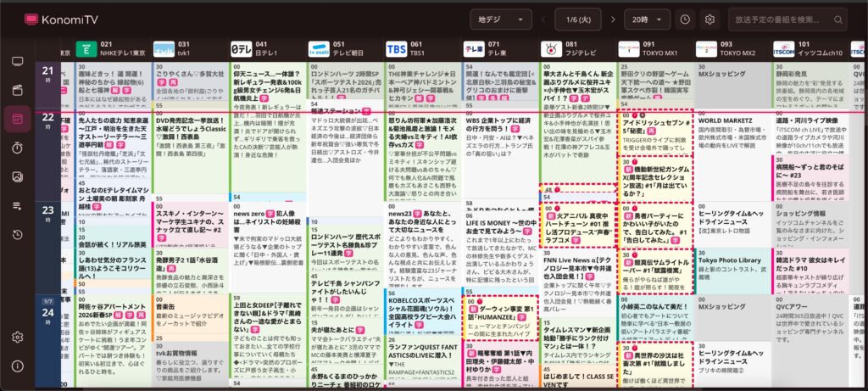Click the KonomiTV logo link
This screenshot has height=391, width=868.
point(63,19)
